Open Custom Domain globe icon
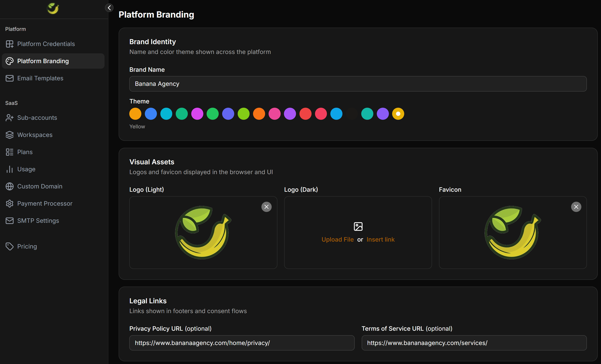This screenshot has height=364, width=601. pos(10,186)
